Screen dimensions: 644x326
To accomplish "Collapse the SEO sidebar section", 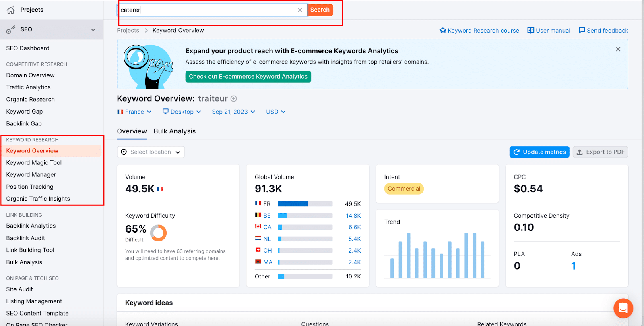I will (x=93, y=30).
